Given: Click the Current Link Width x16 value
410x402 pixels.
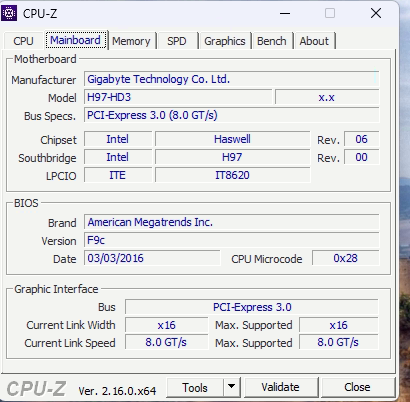Looking at the screenshot, I should point(166,325).
